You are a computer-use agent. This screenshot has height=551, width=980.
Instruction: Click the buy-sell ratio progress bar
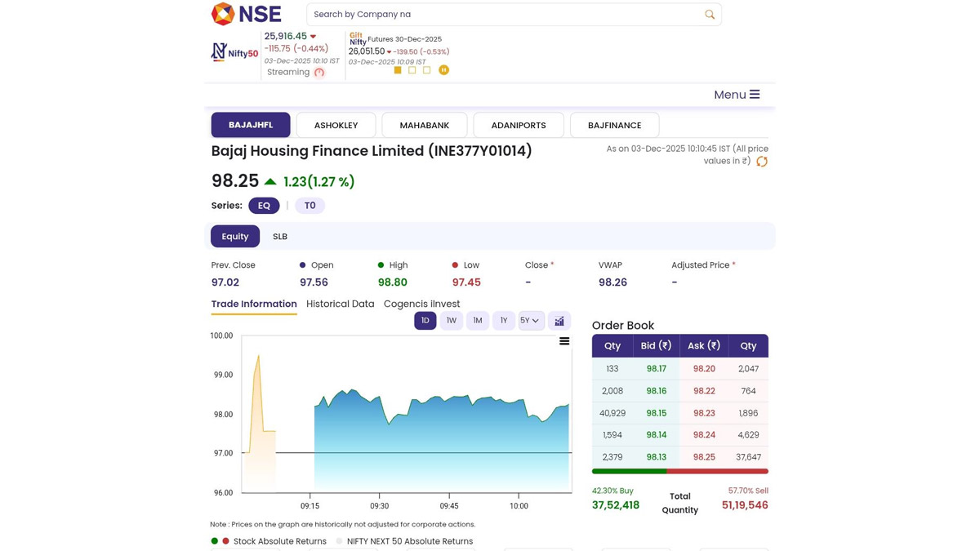(x=679, y=471)
